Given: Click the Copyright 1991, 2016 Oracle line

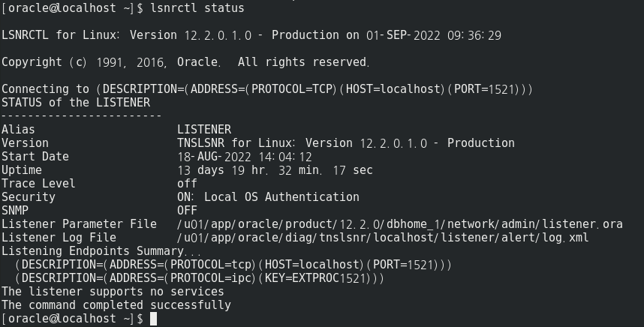Looking at the screenshot, I should pos(185,62).
